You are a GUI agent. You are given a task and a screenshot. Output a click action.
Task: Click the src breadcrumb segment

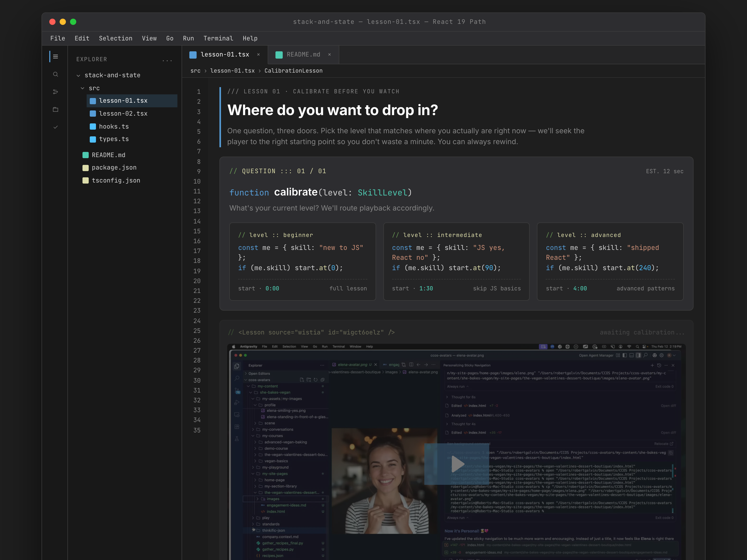196,71
